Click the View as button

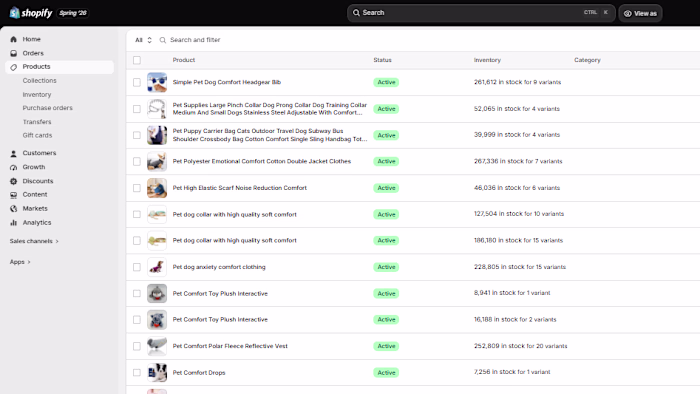coord(640,13)
